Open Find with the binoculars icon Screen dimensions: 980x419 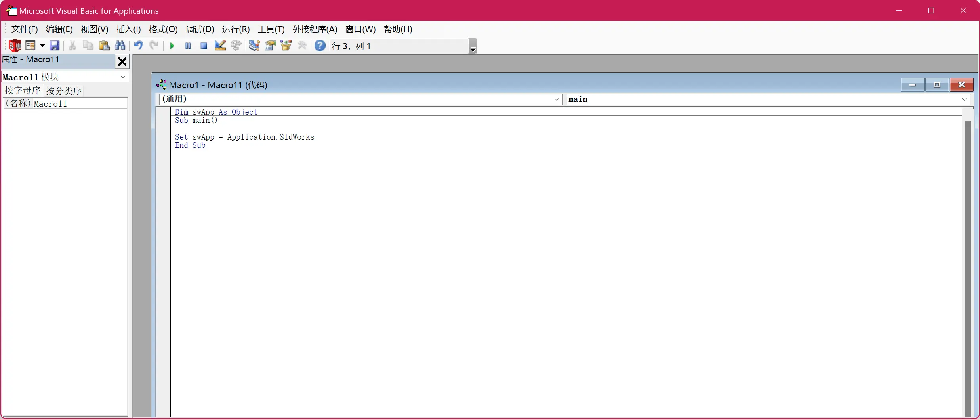click(x=120, y=46)
